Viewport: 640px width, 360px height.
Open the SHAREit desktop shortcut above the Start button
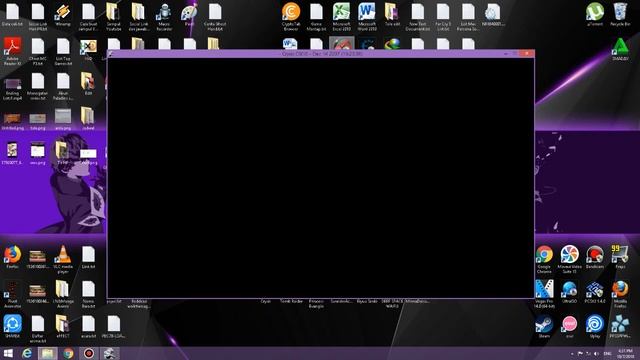pos(13,327)
